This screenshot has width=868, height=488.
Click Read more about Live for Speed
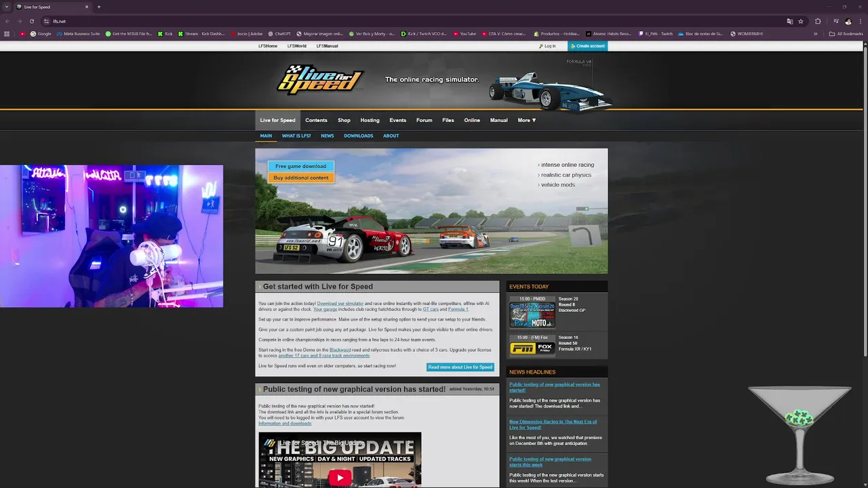pyautogui.click(x=460, y=367)
